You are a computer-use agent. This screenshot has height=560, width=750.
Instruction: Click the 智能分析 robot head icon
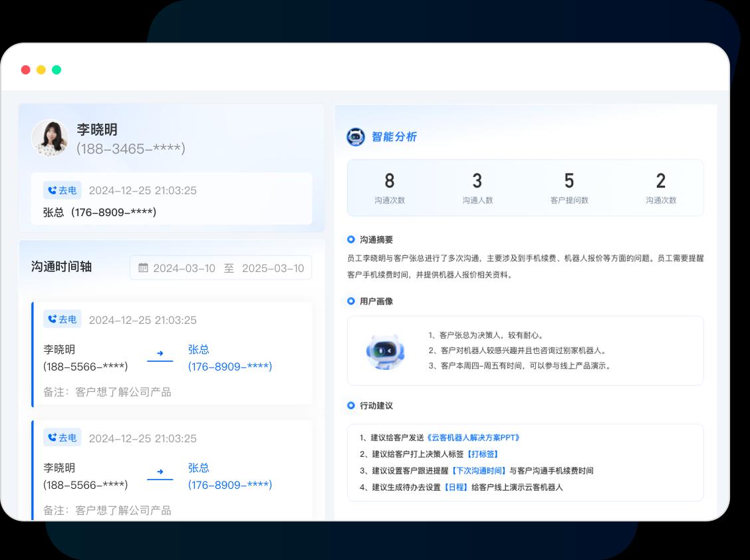(356, 137)
